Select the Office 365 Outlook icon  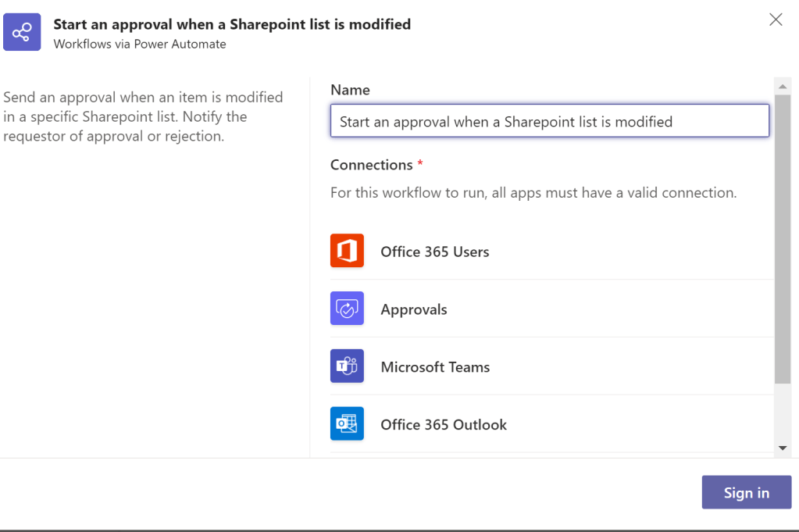(x=347, y=424)
